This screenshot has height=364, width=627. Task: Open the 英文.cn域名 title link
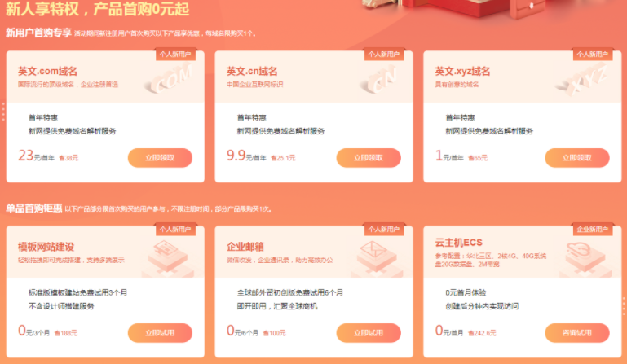click(x=252, y=72)
